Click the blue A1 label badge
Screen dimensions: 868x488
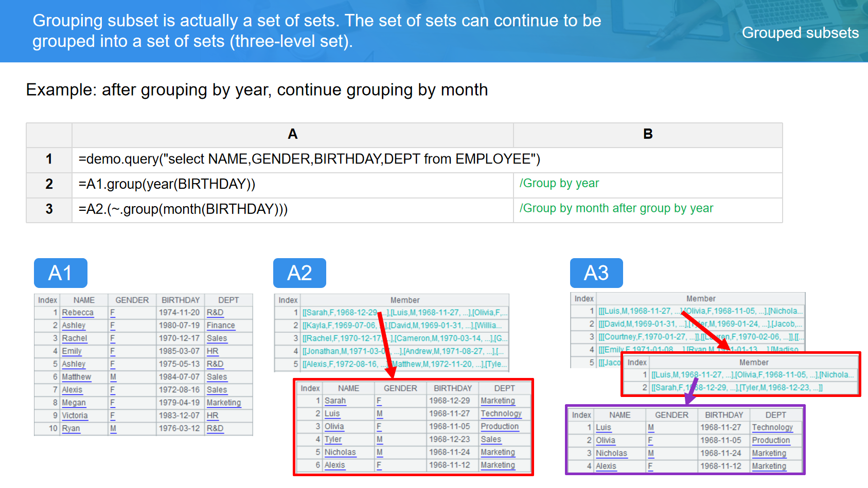click(x=60, y=273)
